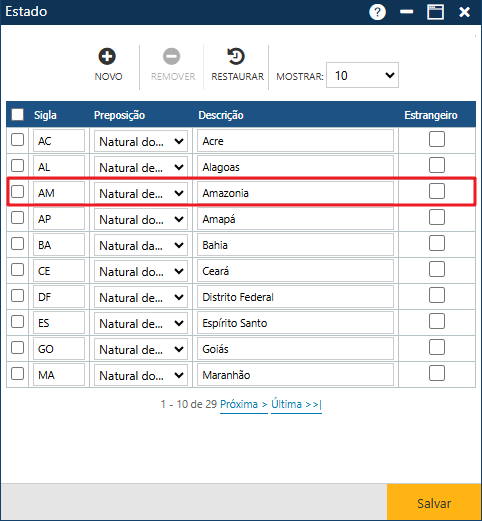482x521 pixels.
Task: Tick the select-all checkbox in header
Action: click(17, 114)
